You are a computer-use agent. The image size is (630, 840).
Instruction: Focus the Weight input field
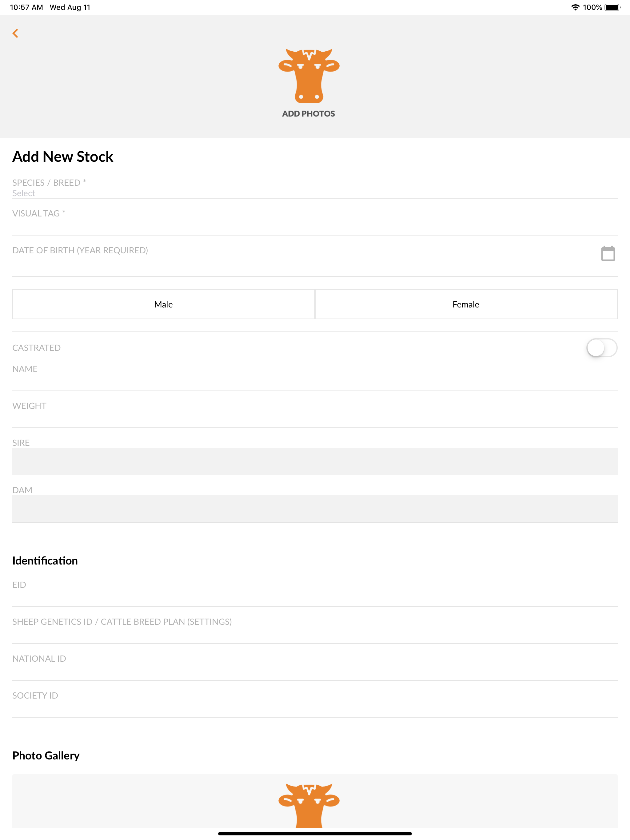pyautogui.click(x=315, y=414)
